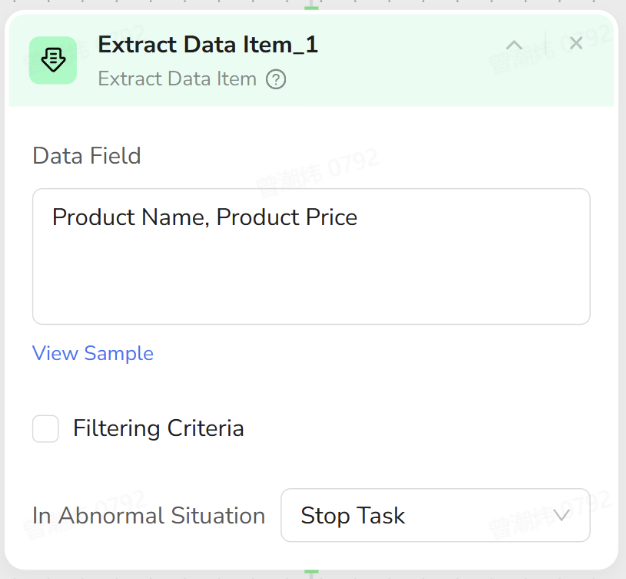The height and width of the screenshot is (579, 626).
Task: Open the View Sample link
Action: (93, 353)
